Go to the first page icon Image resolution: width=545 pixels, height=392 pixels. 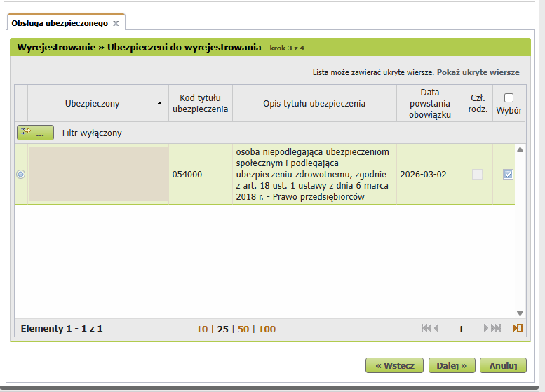426,328
